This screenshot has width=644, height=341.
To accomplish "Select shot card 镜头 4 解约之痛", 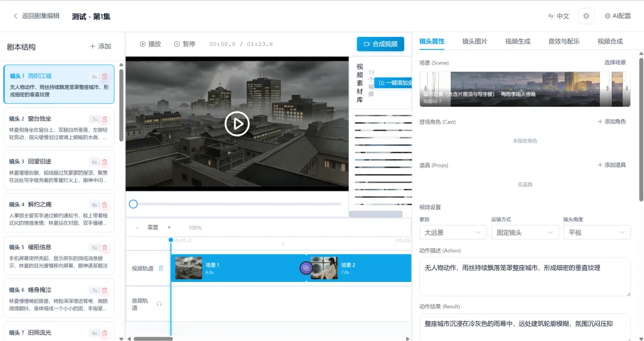I will pos(58,212).
